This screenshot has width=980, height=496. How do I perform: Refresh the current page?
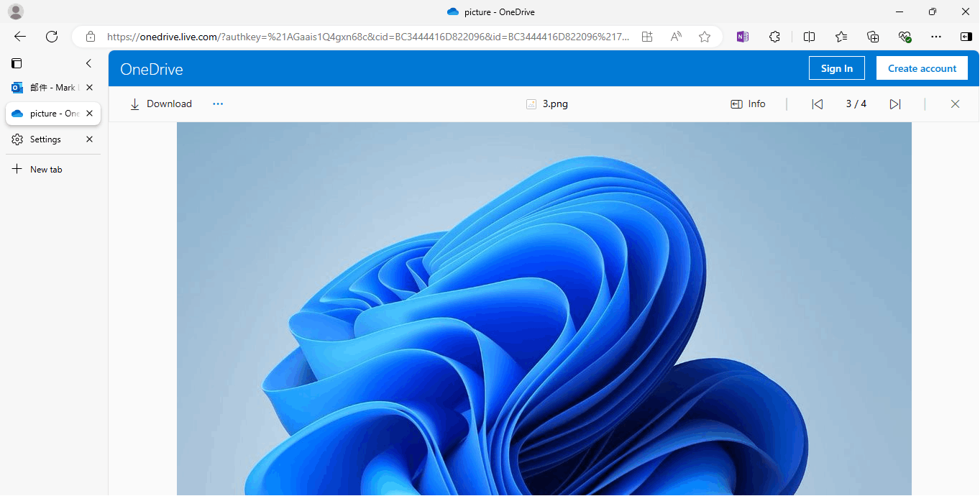click(52, 37)
